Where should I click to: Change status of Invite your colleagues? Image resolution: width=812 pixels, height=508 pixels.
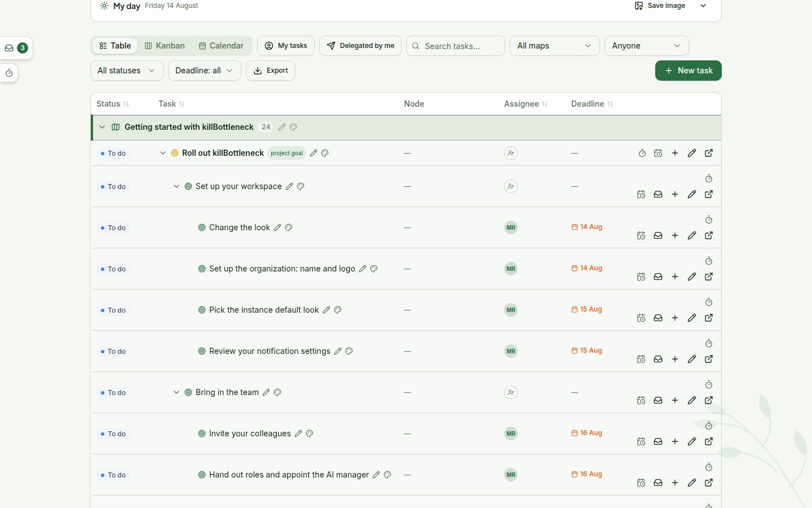(x=113, y=434)
